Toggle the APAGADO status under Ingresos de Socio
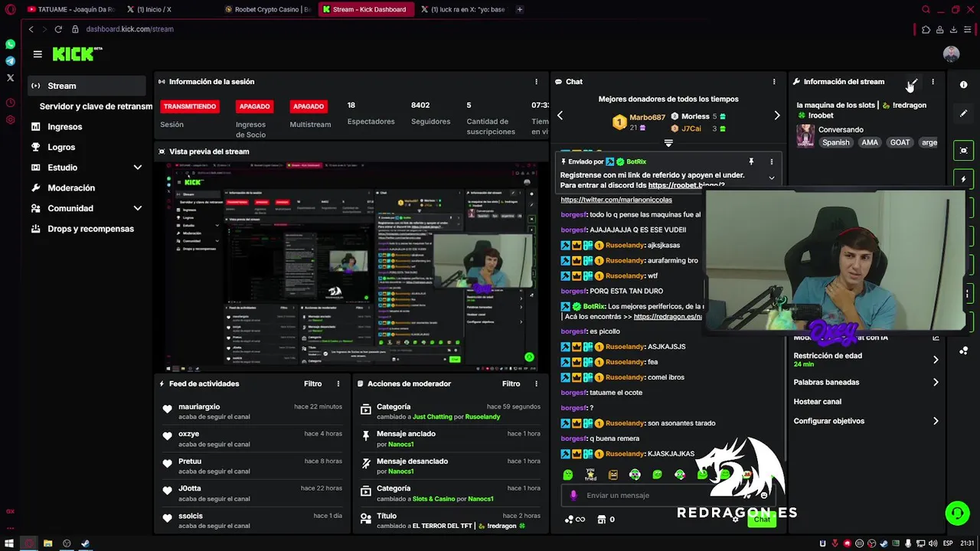The image size is (980, 551). pyautogui.click(x=254, y=106)
